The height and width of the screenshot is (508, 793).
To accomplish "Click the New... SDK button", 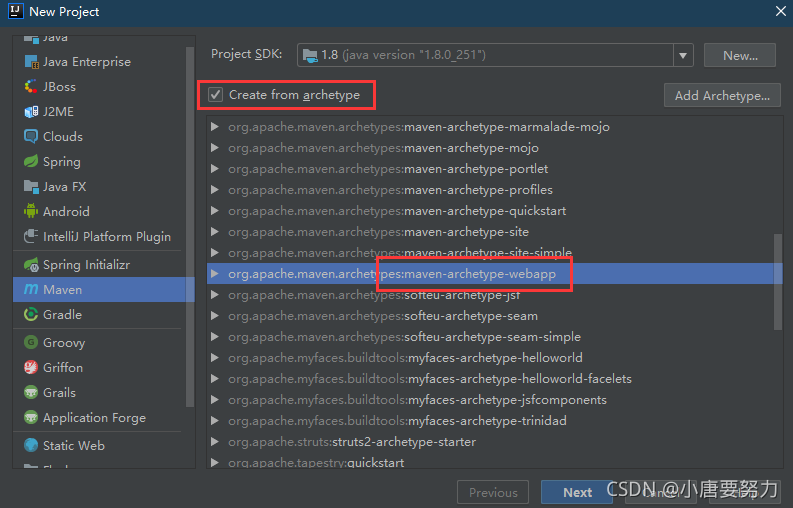I will [x=739, y=55].
